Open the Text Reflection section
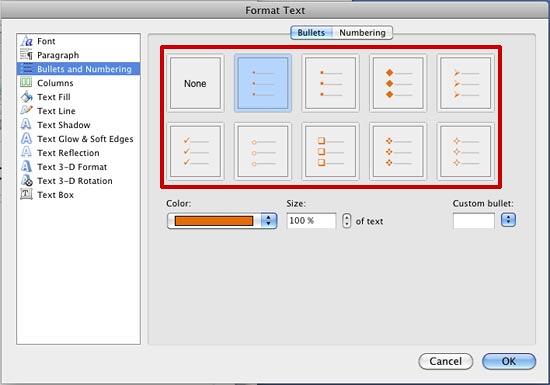 click(x=68, y=153)
